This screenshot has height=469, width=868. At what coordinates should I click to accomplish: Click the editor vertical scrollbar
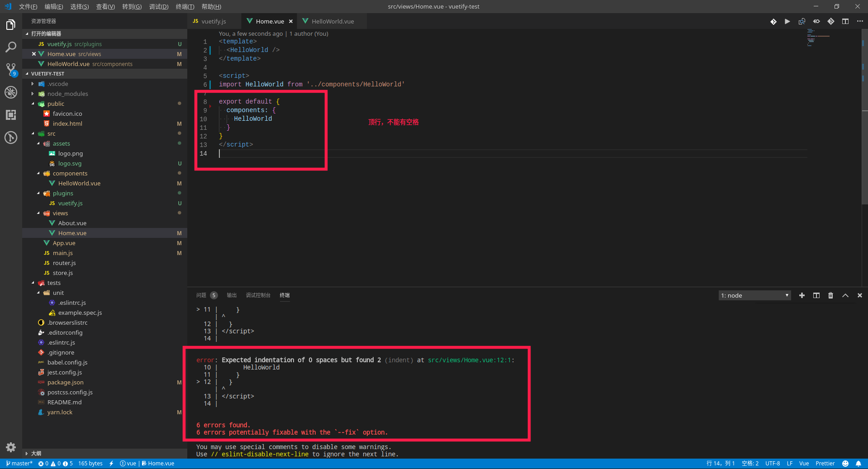tap(864, 118)
